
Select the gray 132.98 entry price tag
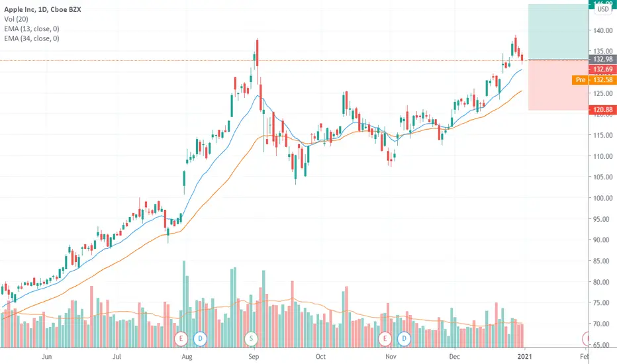(x=602, y=60)
